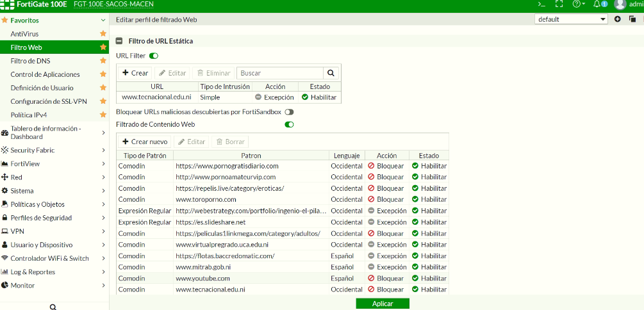Viewport: 644px width, 310px height.
Task: Open Control de Aplicaciones from favorites
Action: pyautogui.click(x=45, y=74)
